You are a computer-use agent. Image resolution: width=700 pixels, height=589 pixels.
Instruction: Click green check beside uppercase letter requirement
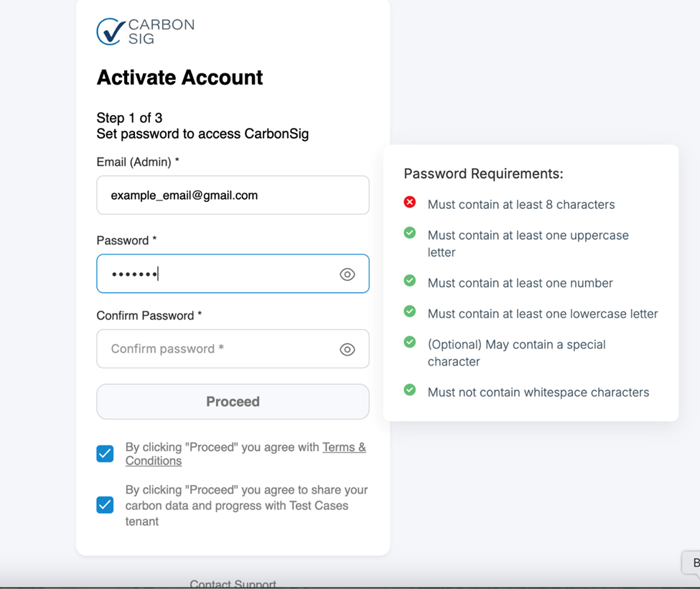click(410, 233)
